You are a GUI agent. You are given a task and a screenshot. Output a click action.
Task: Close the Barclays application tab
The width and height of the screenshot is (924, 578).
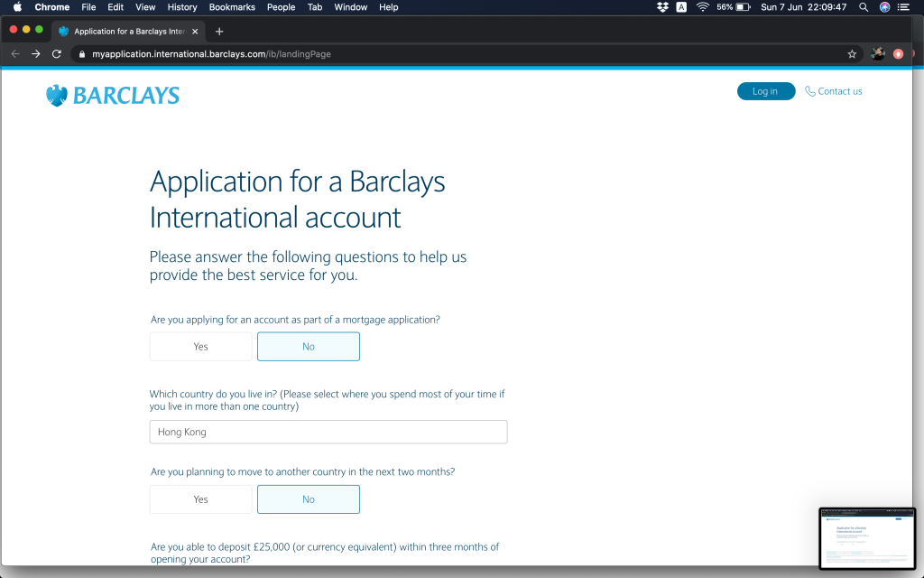tap(195, 31)
